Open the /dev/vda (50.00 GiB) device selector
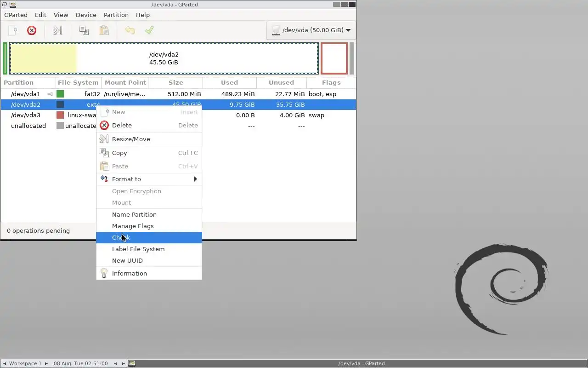Screen dimensions: 588x368 click(x=311, y=30)
